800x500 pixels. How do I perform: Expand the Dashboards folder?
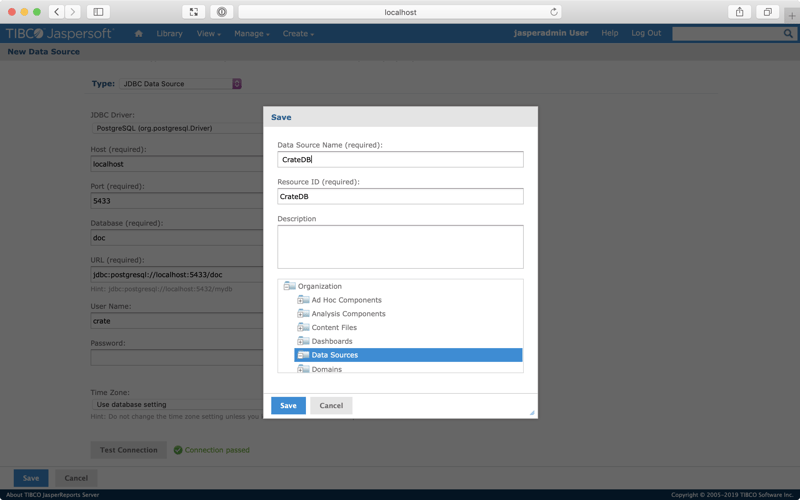coord(300,341)
